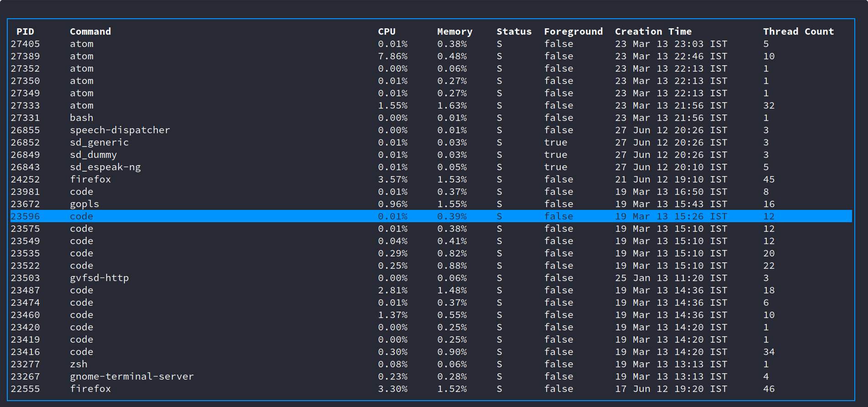
Task: Select code row with PID 23419
Action: pyautogui.click(x=431, y=339)
